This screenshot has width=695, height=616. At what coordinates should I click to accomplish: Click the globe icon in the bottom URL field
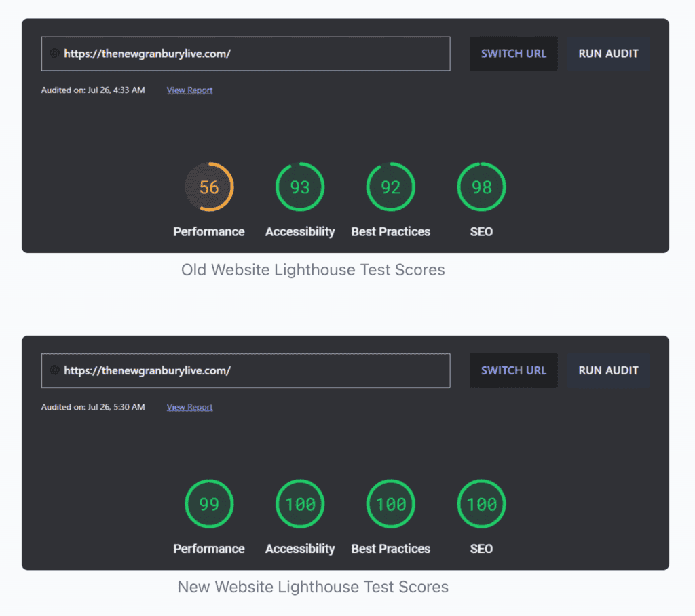point(54,370)
